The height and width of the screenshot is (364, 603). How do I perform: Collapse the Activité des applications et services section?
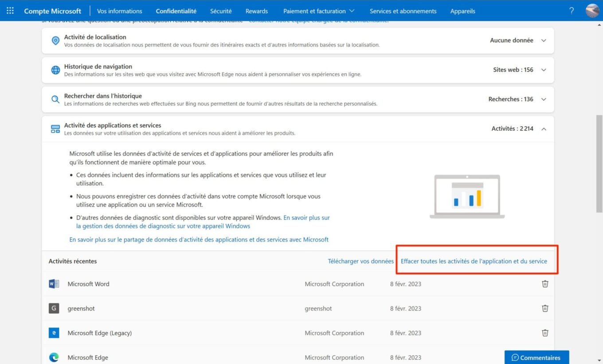(x=544, y=129)
